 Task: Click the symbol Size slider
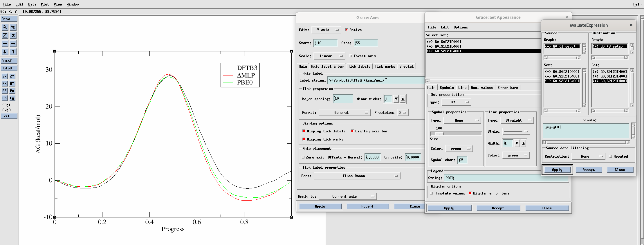click(x=455, y=134)
